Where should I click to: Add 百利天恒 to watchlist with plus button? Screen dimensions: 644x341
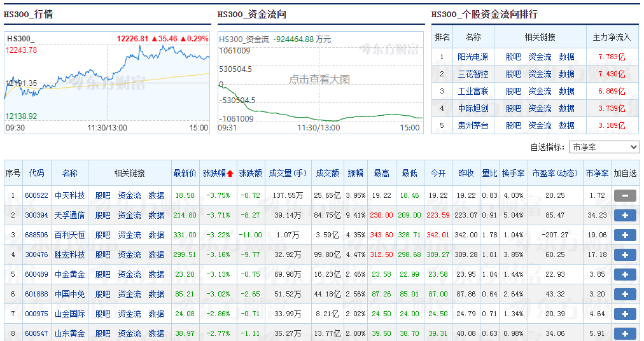[625, 235]
